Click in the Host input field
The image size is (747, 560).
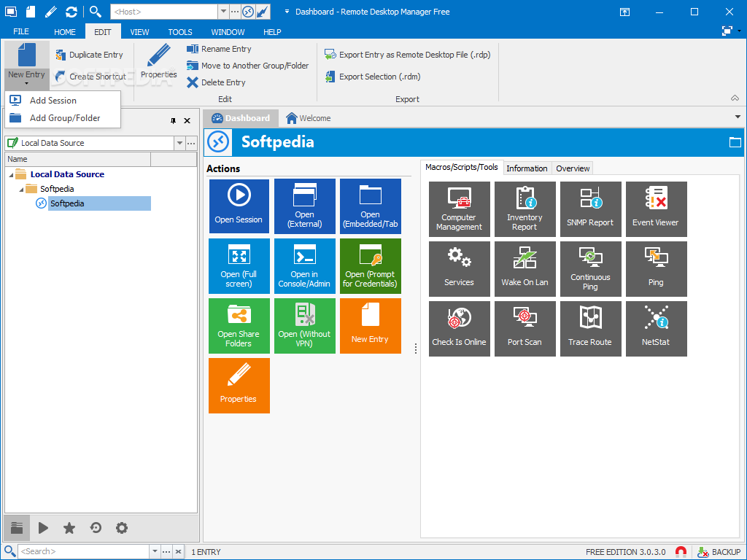click(164, 12)
